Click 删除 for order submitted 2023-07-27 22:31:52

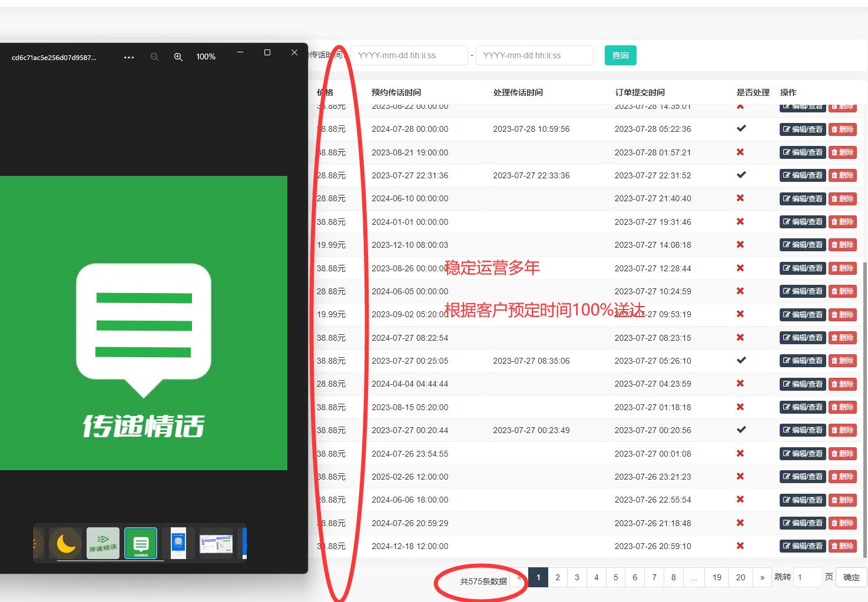point(842,175)
